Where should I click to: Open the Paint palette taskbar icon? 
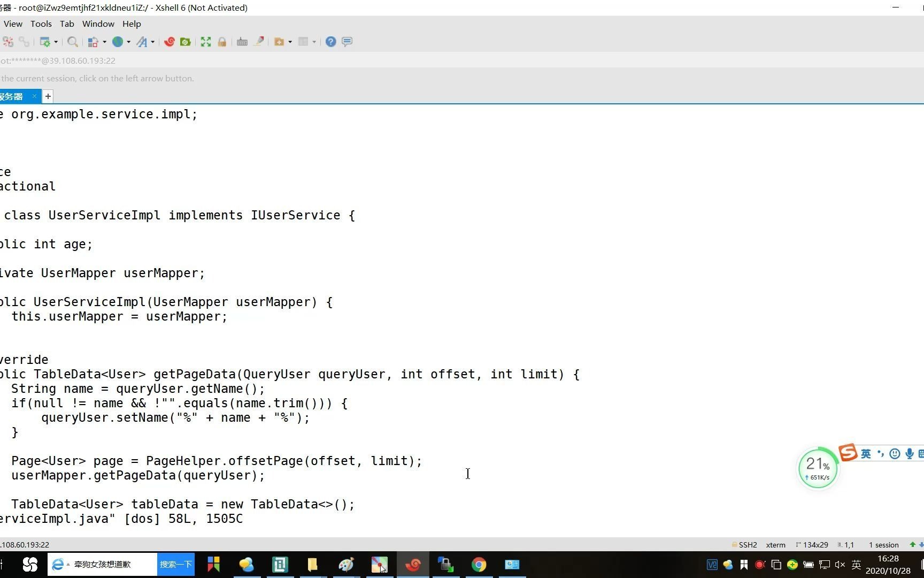tap(346, 565)
